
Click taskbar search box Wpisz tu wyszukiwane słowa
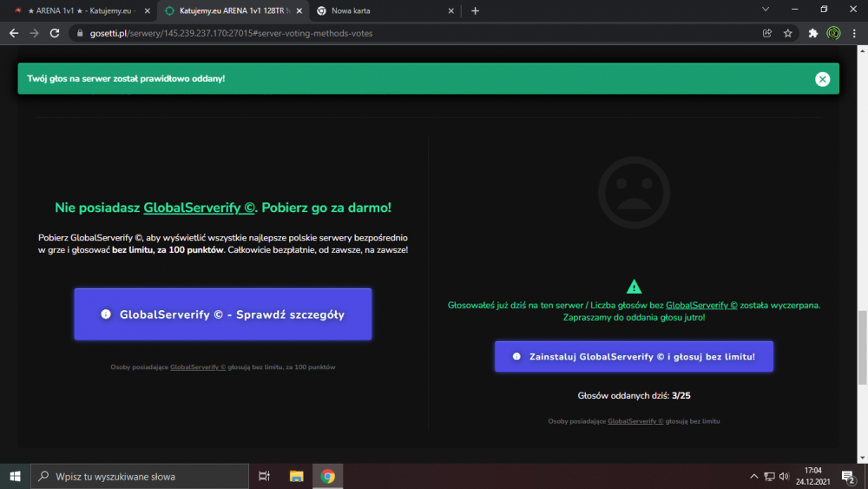click(140, 476)
